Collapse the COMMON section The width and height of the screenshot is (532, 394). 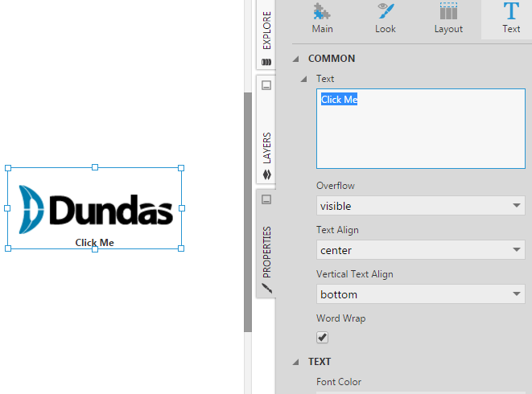click(296, 59)
